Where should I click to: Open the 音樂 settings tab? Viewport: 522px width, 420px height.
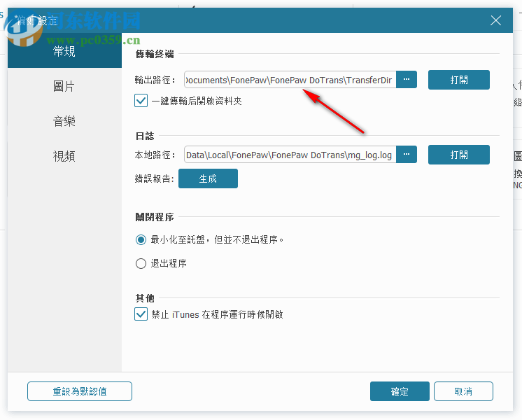pos(64,121)
